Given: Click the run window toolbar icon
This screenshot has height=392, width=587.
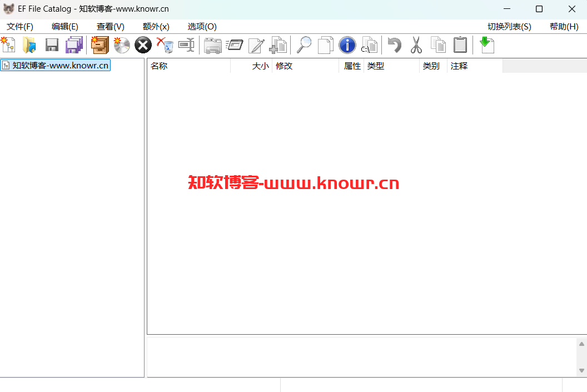Looking at the screenshot, I should 235,45.
